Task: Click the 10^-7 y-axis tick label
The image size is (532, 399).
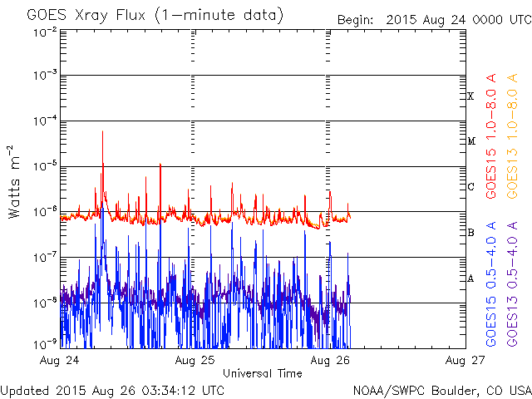Action: 45,257
